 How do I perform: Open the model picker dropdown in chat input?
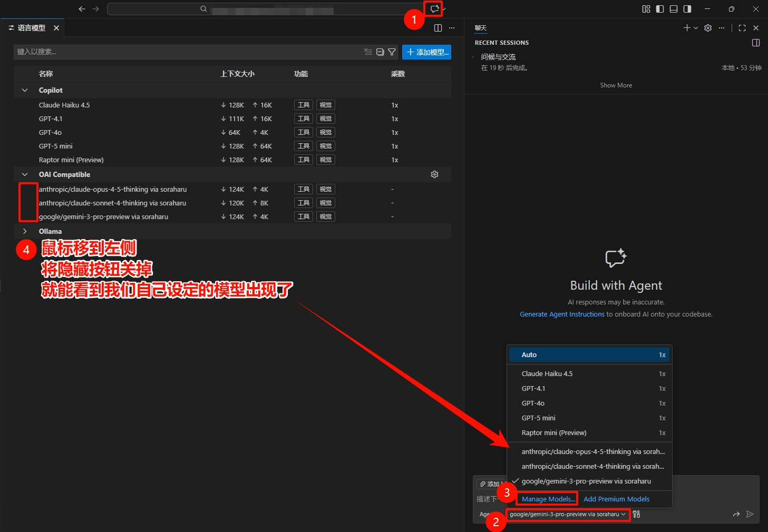(568, 514)
